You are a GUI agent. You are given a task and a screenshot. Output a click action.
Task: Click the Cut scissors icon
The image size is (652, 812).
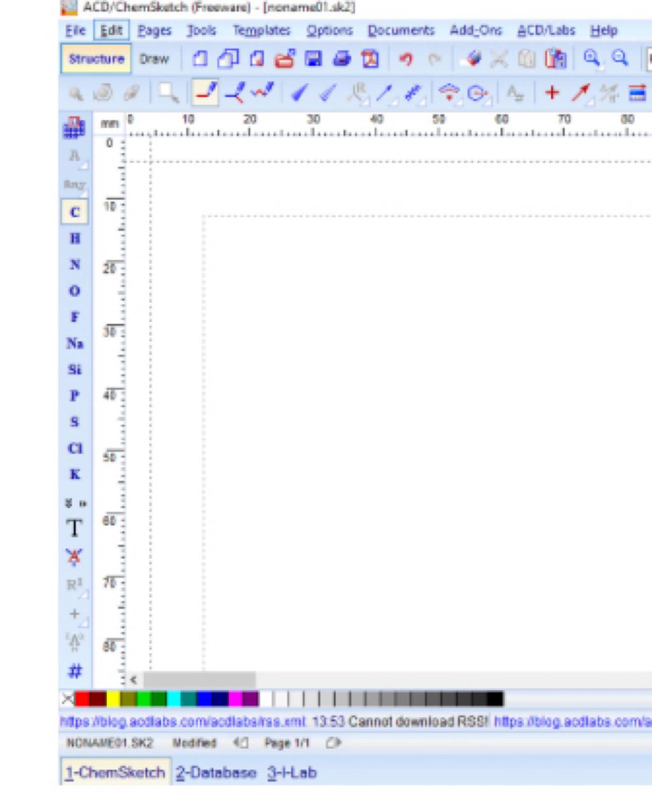click(499, 59)
